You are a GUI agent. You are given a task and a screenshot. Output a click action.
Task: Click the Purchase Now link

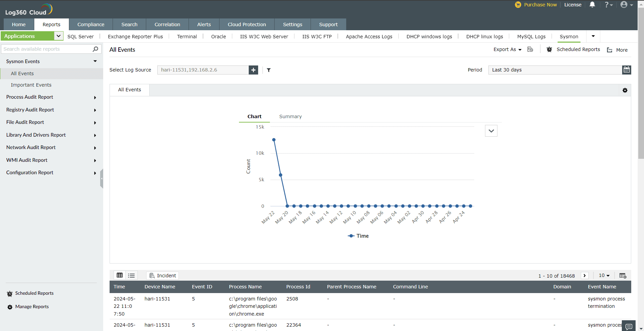pos(540,5)
